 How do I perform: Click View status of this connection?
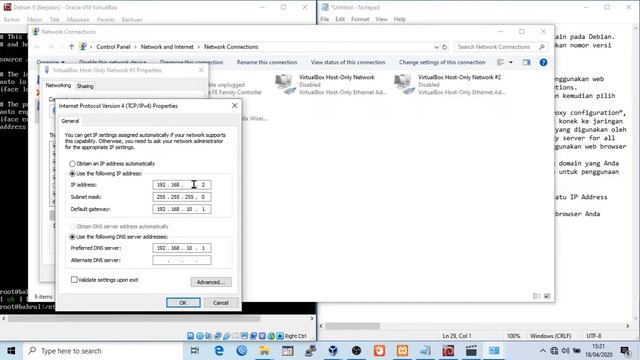(348, 62)
